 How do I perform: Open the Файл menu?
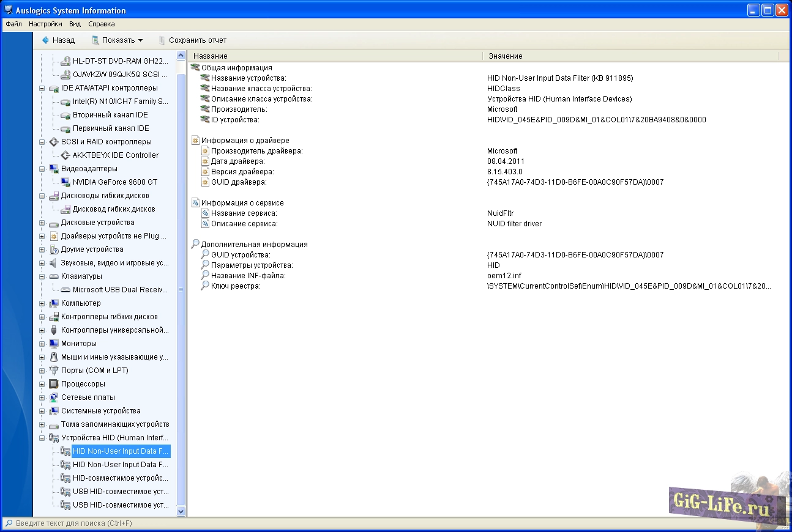13,24
